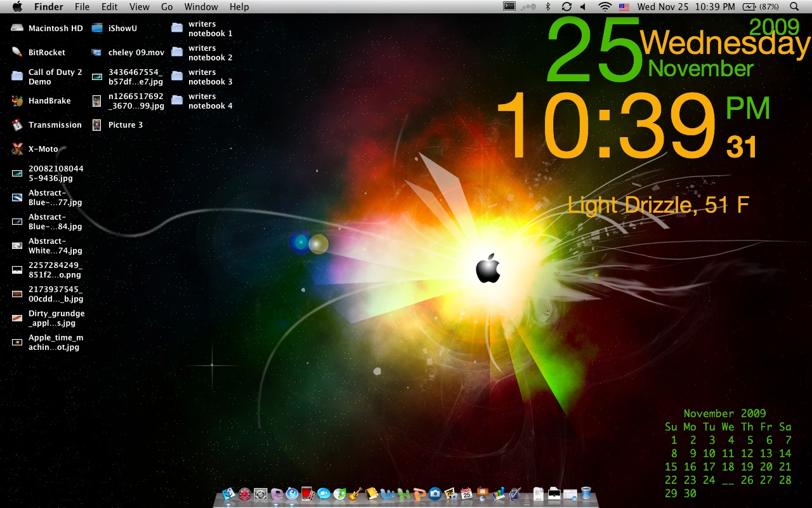Click the menu bar clock Wed Nov 25
Screen dimensions: 812x508
click(x=686, y=6)
